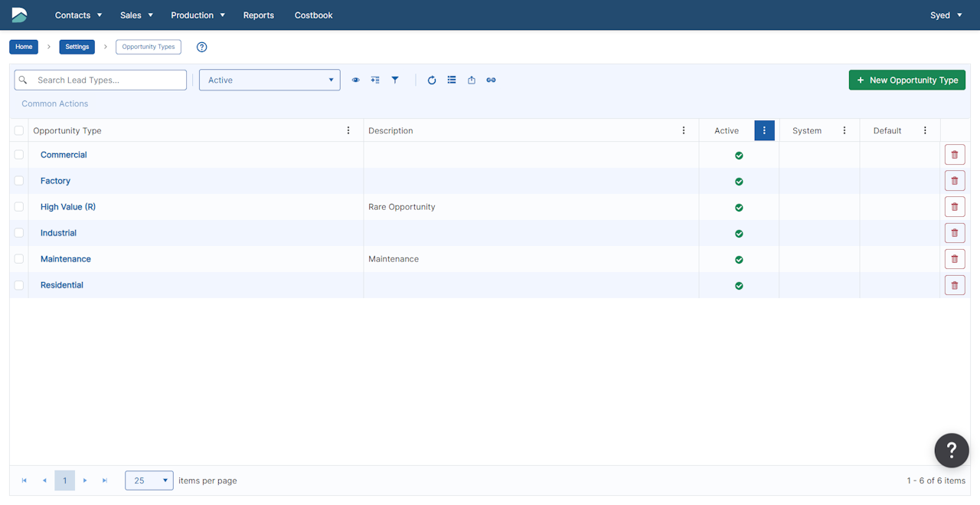Image resolution: width=980 pixels, height=505 pixels.
Task: Delete the Commercial opportunity type
Action: coord(954,155)
